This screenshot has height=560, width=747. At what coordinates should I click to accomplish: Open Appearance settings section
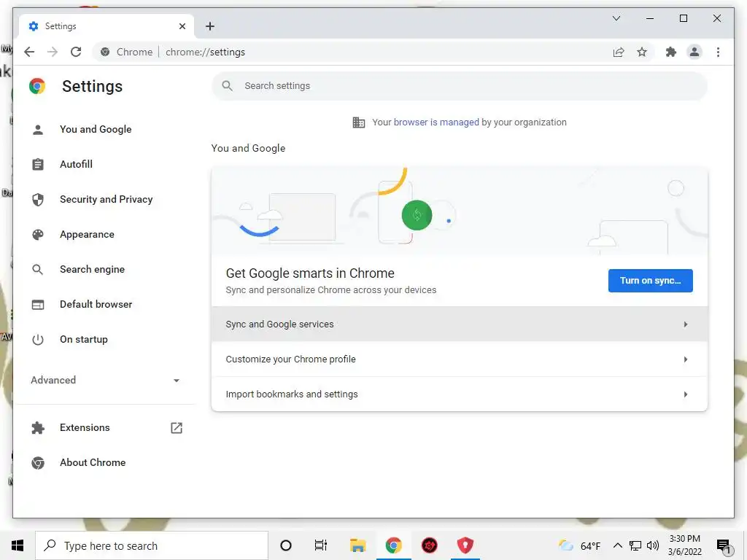point(87,234)
